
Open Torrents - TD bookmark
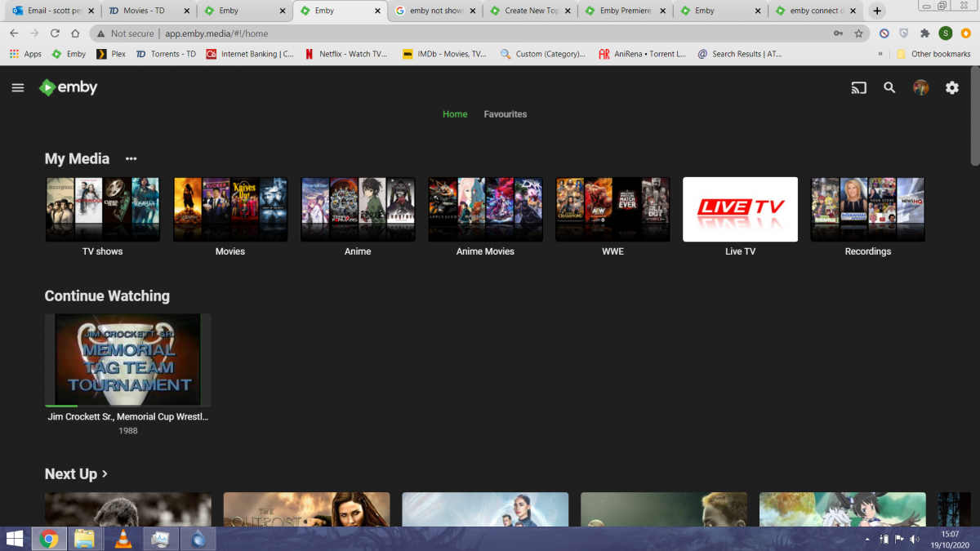(x=166, y=54)
